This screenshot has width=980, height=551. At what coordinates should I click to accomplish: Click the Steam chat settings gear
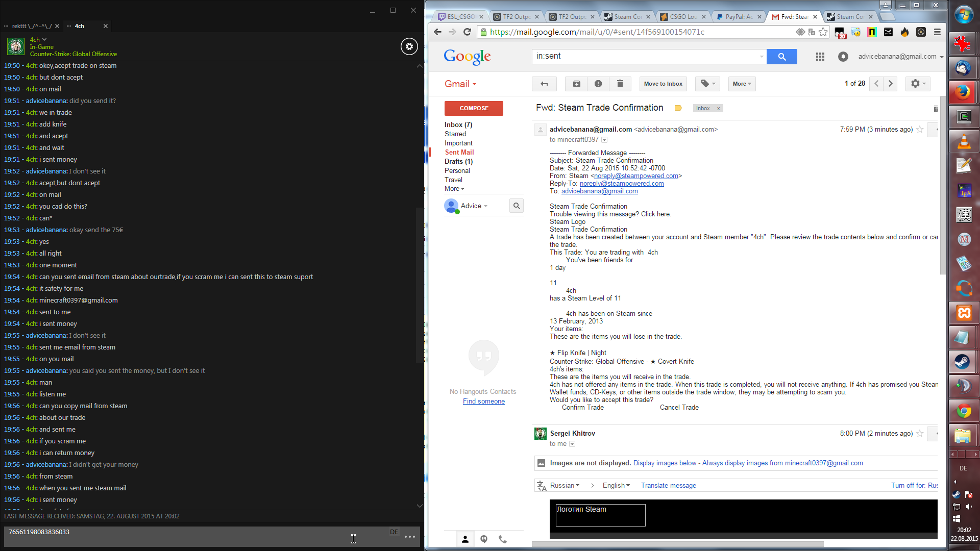[x=409, y=46]
